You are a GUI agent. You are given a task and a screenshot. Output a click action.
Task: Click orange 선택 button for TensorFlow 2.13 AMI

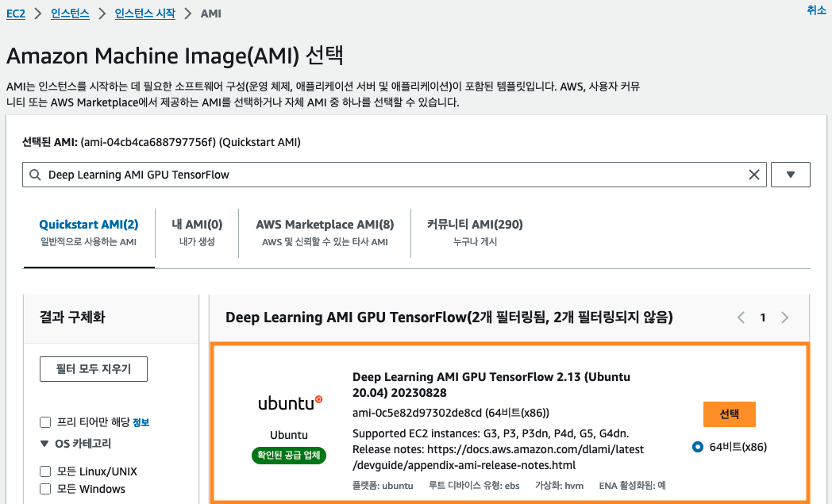(x=729, y=414)
